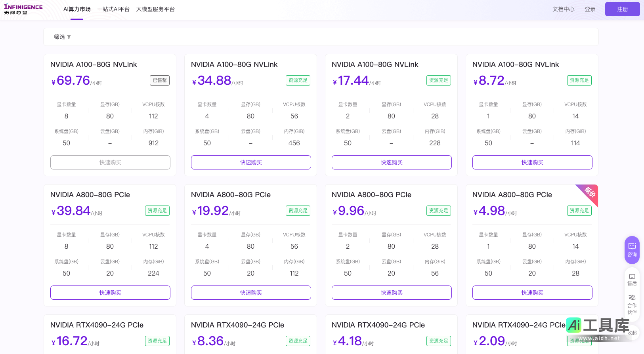Screen dimensions: 644x354
Task: Open 一站式AI平台 menu item
Action: pyautogui.click(x=113, y=9)
